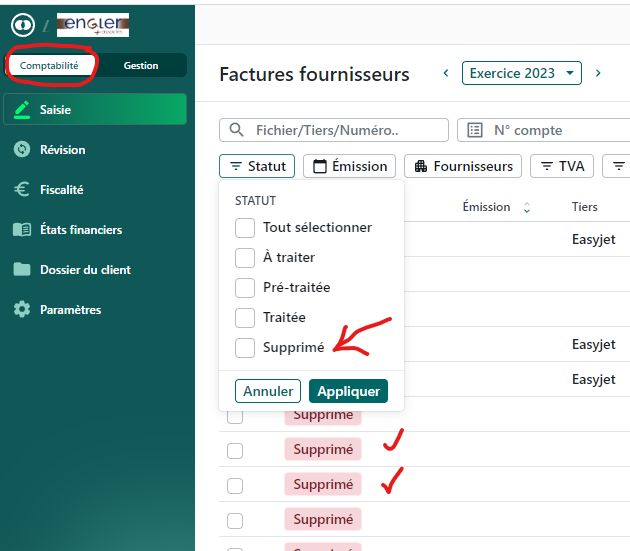Open États financiers book icon entry
The height and width of the screenshot is (551, 630).
pyautogui.click(x=80, y=230)
